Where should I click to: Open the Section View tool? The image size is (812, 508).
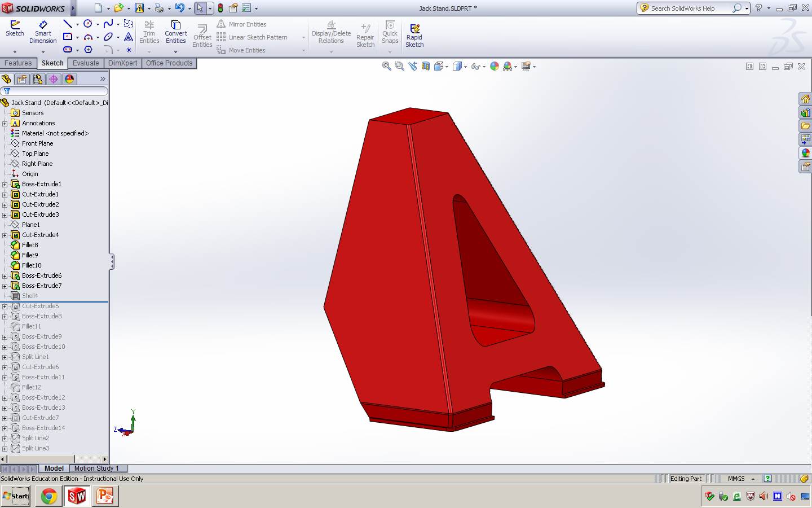426,66
